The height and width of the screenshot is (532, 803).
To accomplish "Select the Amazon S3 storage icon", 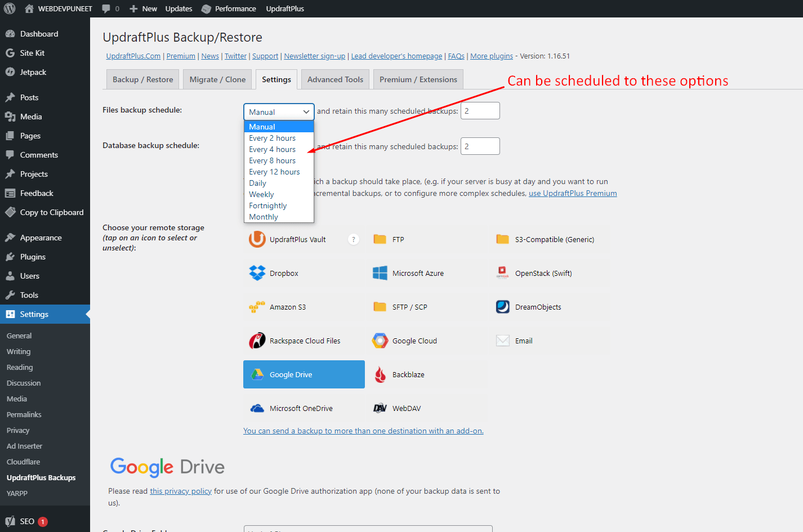I will [257, 307].
